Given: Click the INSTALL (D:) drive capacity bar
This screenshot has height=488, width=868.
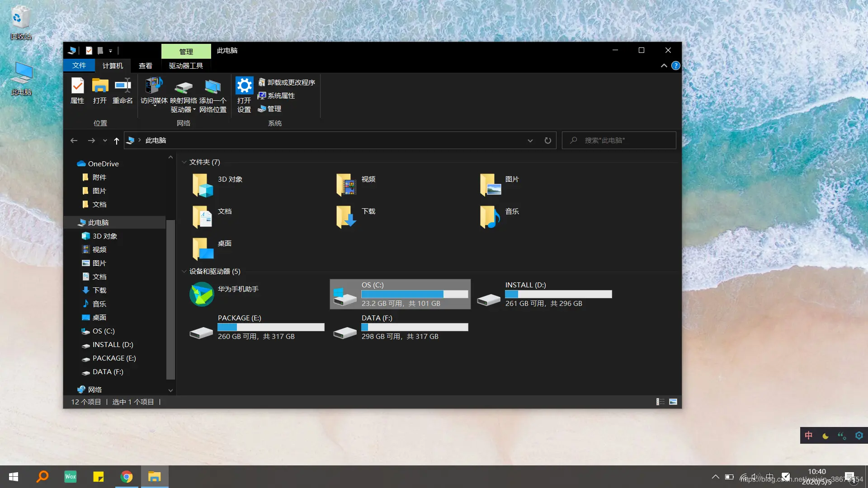Looking at the screenshot, I should tap(558, 294).
